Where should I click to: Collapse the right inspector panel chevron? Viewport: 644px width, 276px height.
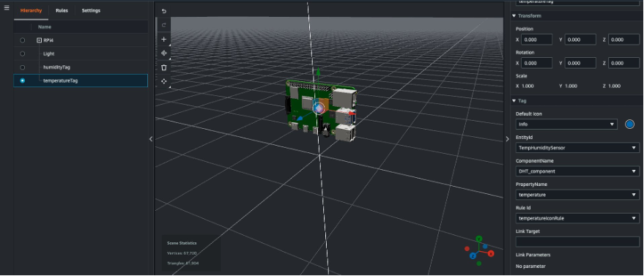click(507, 139)
